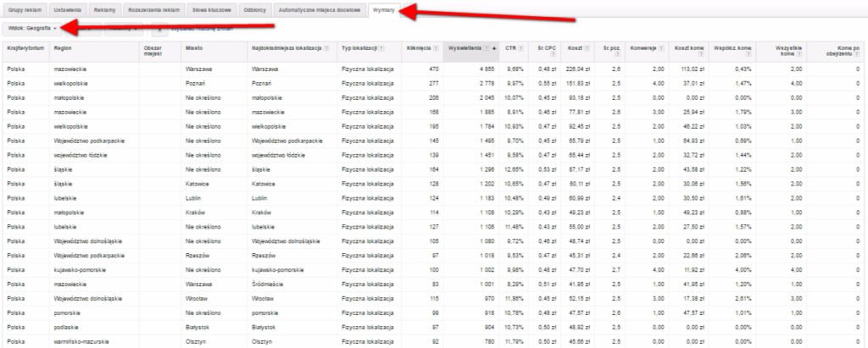Click the 2 778 impressions value
Viewport: 868px width, 348px height.
[486, 84]
